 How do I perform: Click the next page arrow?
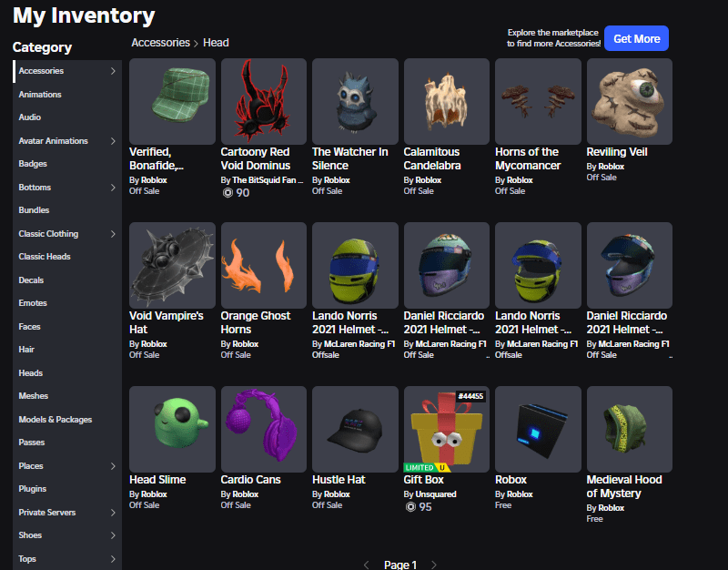coord(434,565)
